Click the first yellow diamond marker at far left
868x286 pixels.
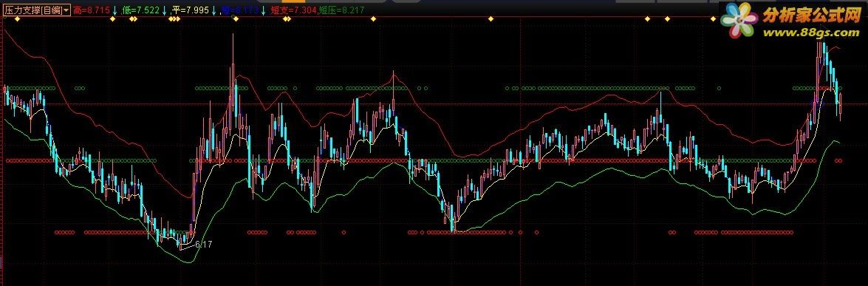16,19
